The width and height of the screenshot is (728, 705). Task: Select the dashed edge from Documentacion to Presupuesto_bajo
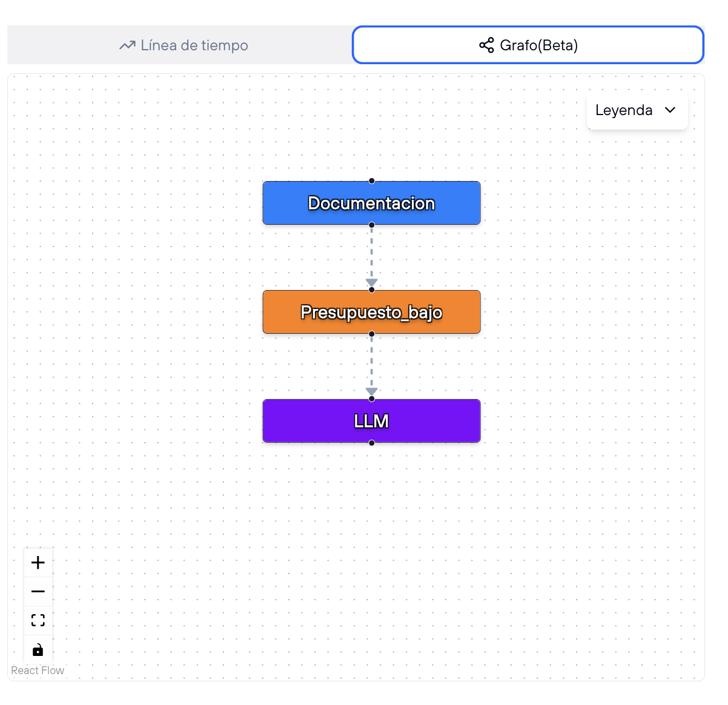(x=372, y=254)
